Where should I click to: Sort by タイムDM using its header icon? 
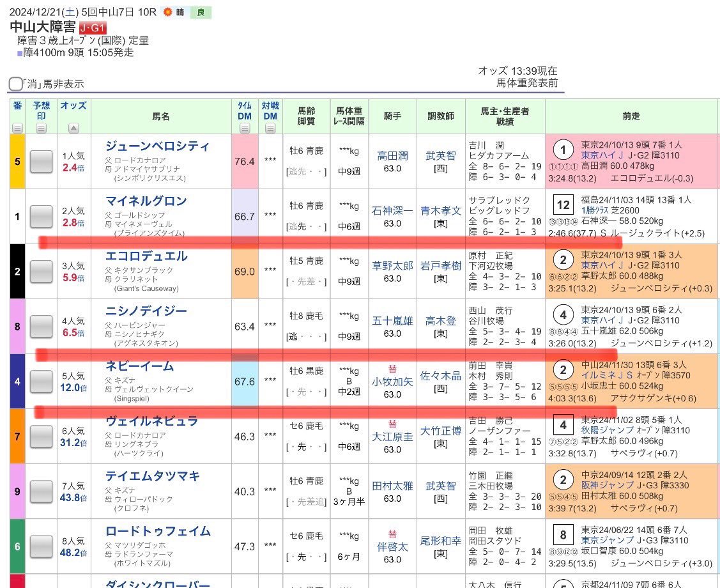click(x=244, y=128)
